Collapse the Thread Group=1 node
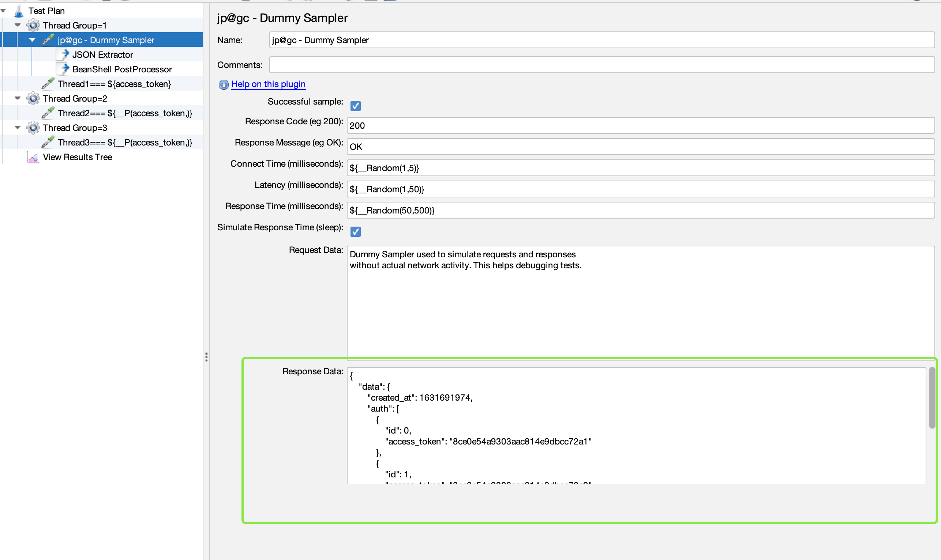The image size is (941, 560). point(17,25)
